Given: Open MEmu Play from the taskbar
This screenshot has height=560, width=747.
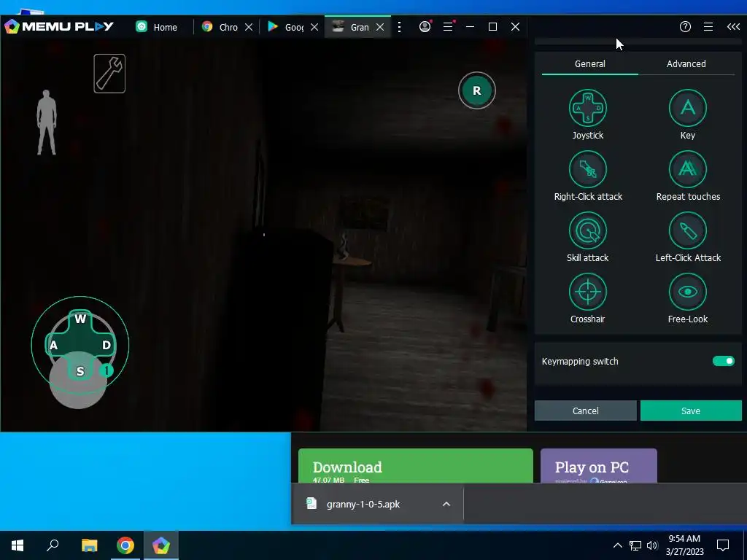Looking at the screenshot, I should [x=161, y=545].
